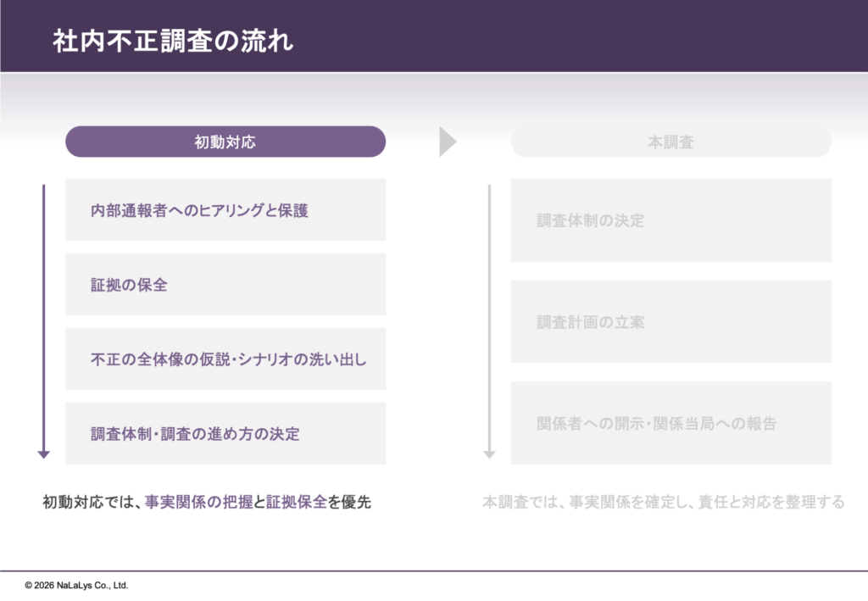This screenshot has width=868, height=601.
Task: Click the gray 本調査では summary sentence
Action: click(x=663, y=502)
